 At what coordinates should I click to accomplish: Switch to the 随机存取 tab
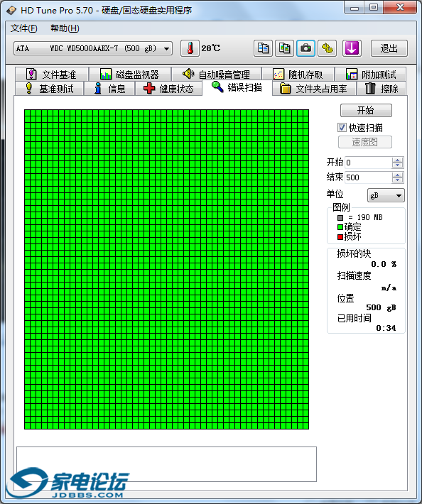pyautogui.click(x=298, y=75)
